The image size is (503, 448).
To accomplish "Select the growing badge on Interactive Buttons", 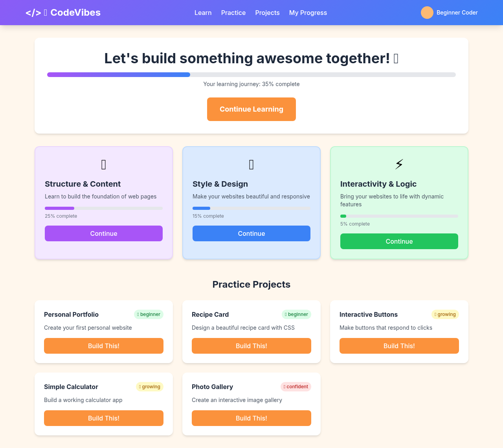I will pyautogui.click(x=445, y=314).
